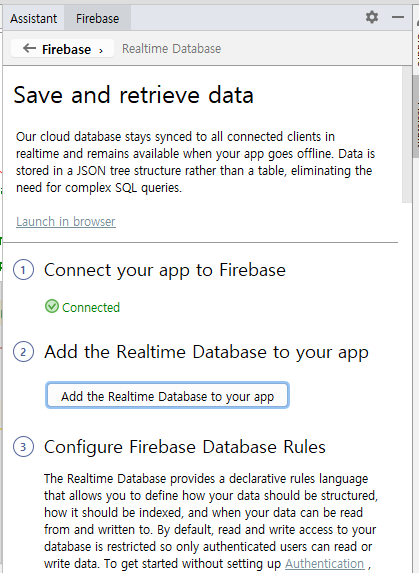The height and width of the screenshot is (573, 419).
Task: Open the Authentication link
Action: (325, 563)
